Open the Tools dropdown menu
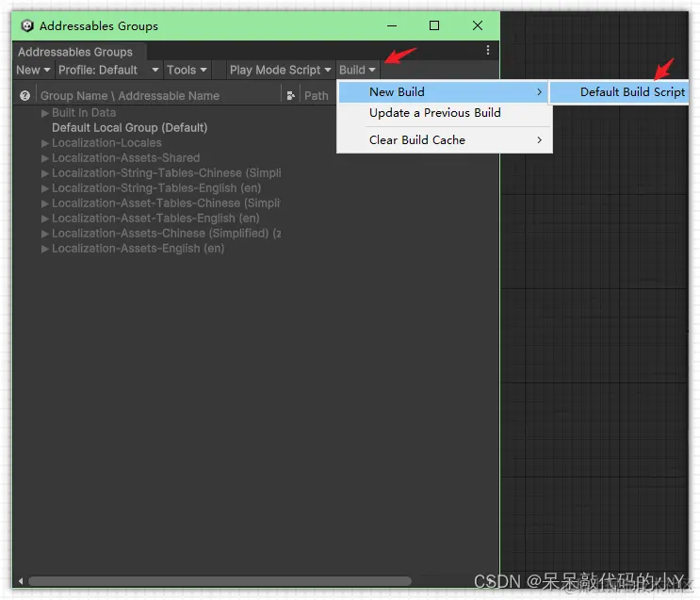 (187, 70)
